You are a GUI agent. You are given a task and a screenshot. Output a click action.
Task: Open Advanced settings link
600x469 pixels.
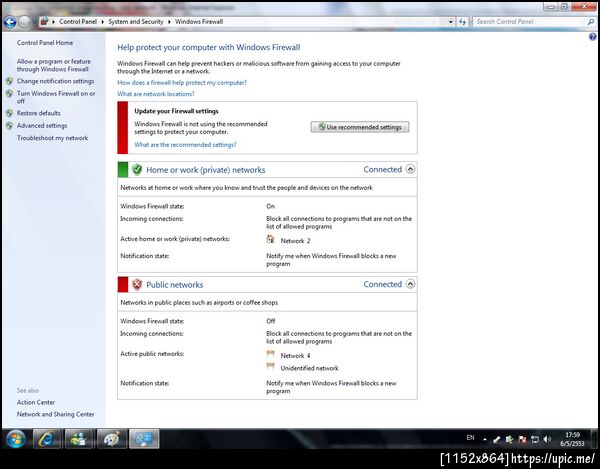tap(42, 125)
